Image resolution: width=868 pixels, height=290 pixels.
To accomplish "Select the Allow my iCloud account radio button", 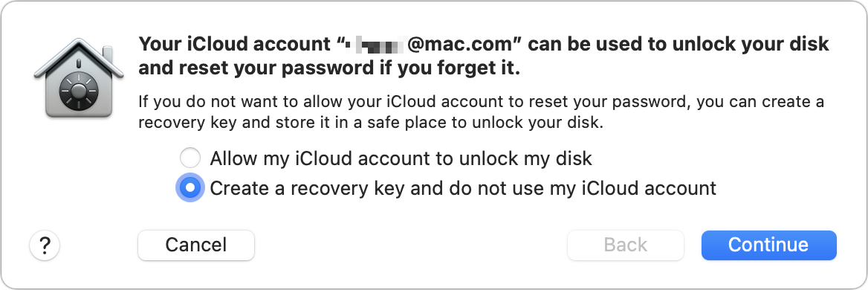I will tap(190, 159).
